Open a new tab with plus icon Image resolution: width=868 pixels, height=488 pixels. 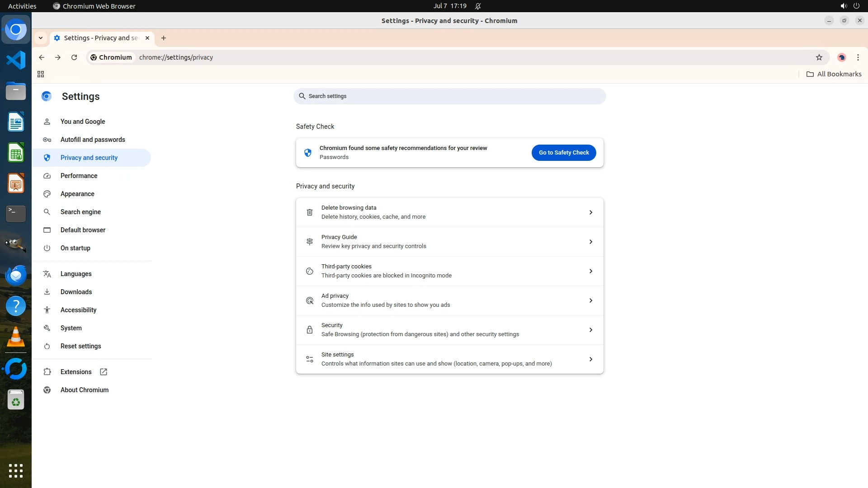(164, 38)
